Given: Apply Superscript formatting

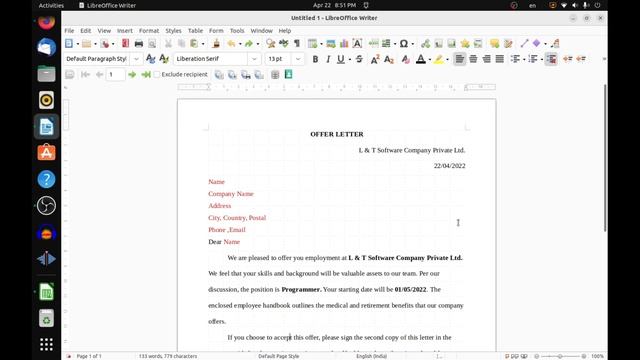Looking at the screenshot, I should [375, 59].
